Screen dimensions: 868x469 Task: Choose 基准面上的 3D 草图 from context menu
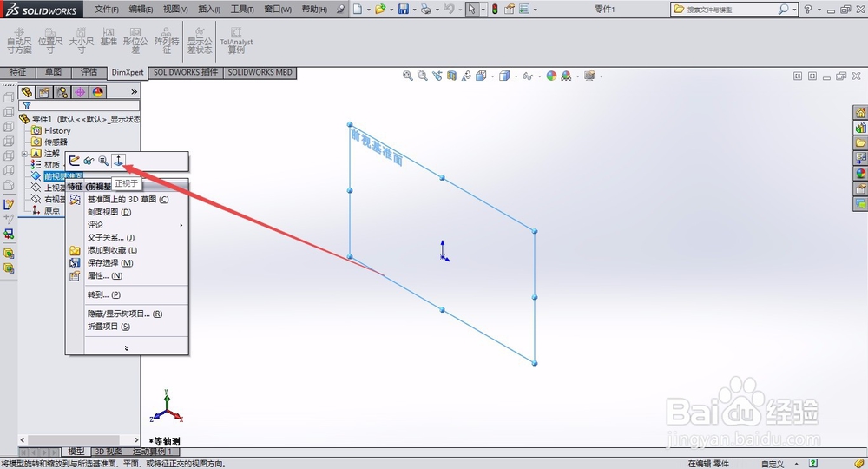click(128, 200)
